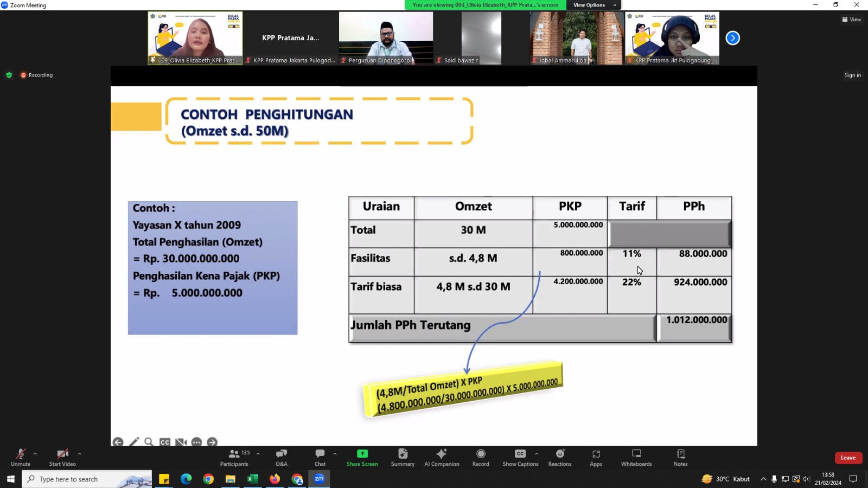Expand audio options arrow beside Unmute
Screen dimensions: 868x488
[35, 454]
